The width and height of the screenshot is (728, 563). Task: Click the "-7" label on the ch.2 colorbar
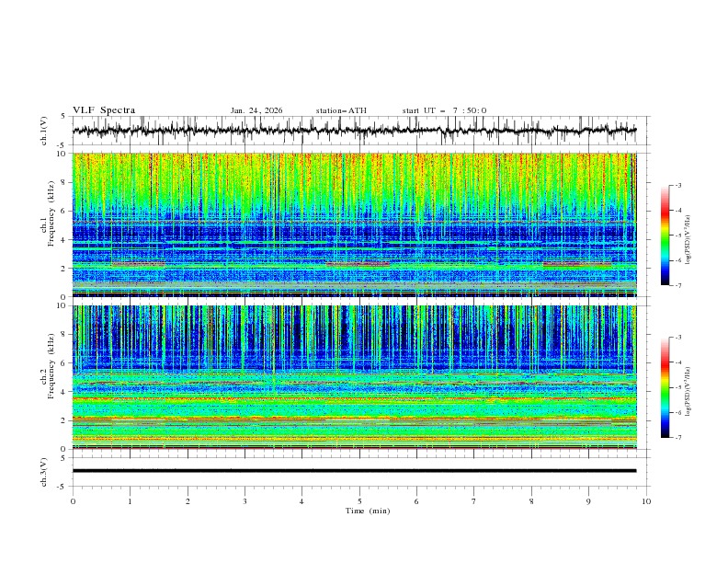tap(678, 437)
